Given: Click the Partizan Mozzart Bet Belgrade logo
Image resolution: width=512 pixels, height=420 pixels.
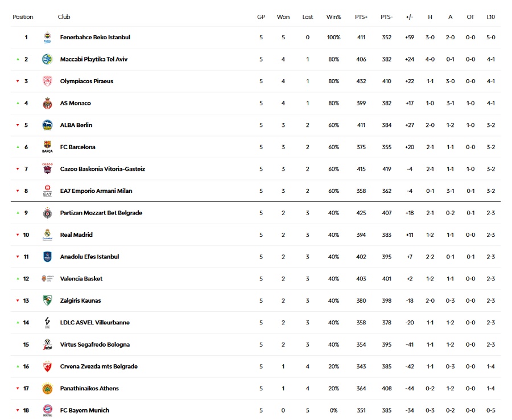Looking at the screenshot, I should [x=47, y=213].
